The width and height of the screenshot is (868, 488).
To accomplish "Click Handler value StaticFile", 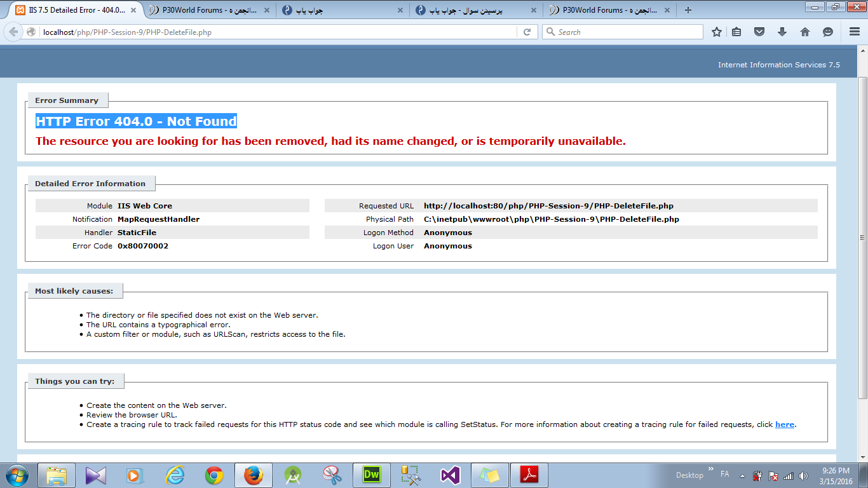I will click(137, 233).
